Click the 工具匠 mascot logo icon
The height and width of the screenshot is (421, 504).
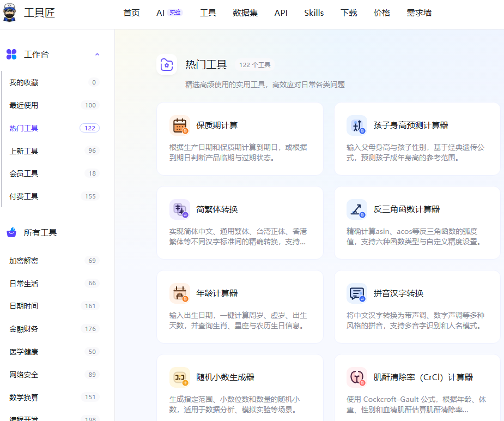pos(9,13)
